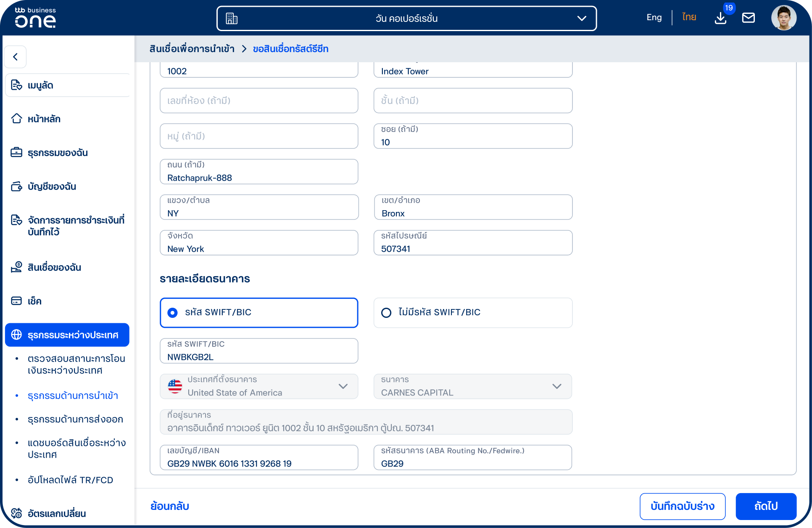Click the loan hand icon for สินเชื่อของฉัน

point(16,267)
